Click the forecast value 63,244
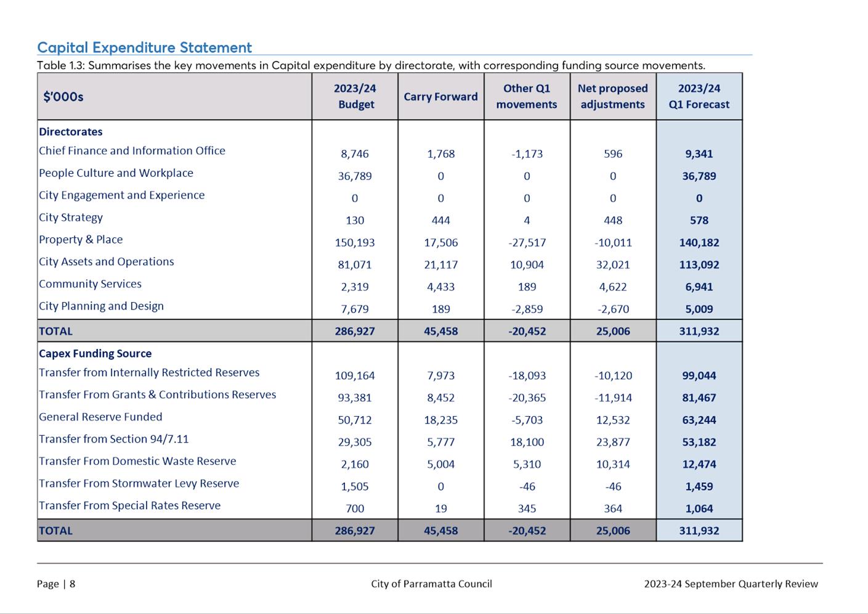The image size is (868, 614). point(699,420)
